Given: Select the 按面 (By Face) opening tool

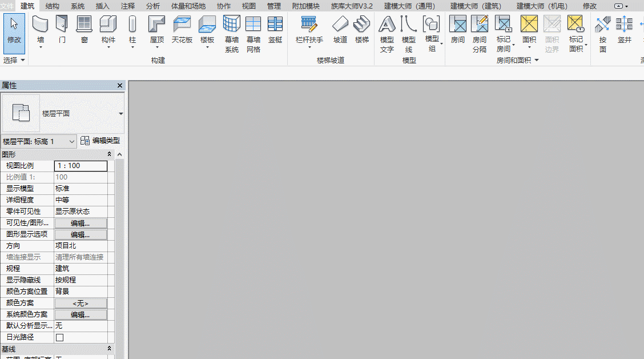Looking at the screenshot, I should (x=602, y=34).
